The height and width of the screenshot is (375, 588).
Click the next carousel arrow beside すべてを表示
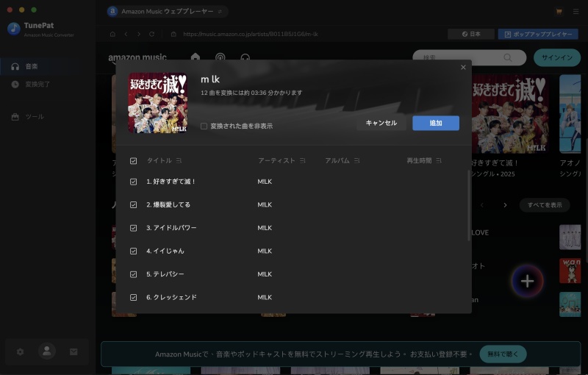pos(505,205)
